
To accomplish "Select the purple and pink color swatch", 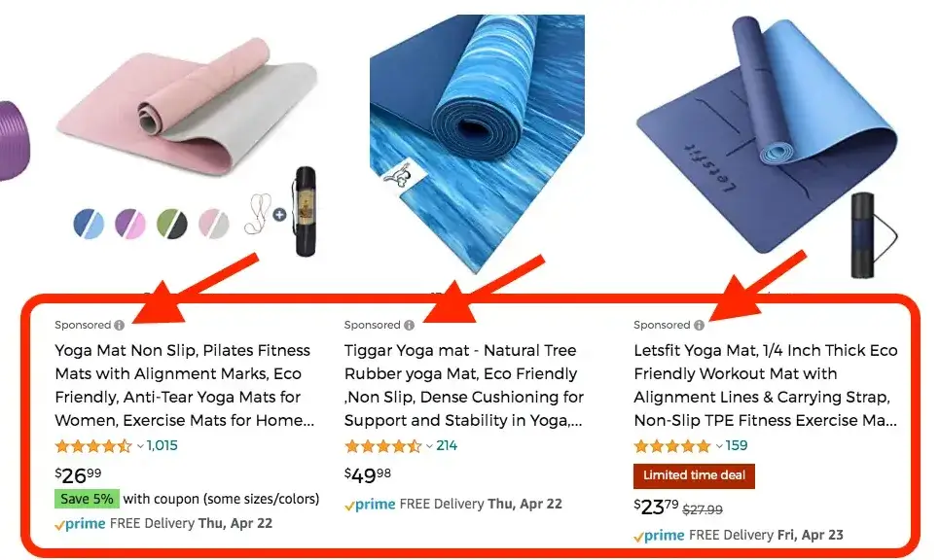I will point(130,224).
